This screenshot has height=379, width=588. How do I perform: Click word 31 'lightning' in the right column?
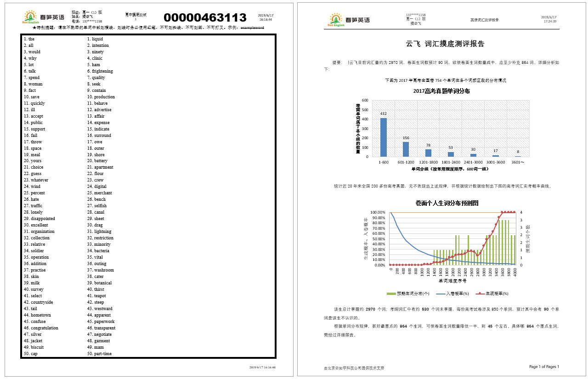[99, 232]
